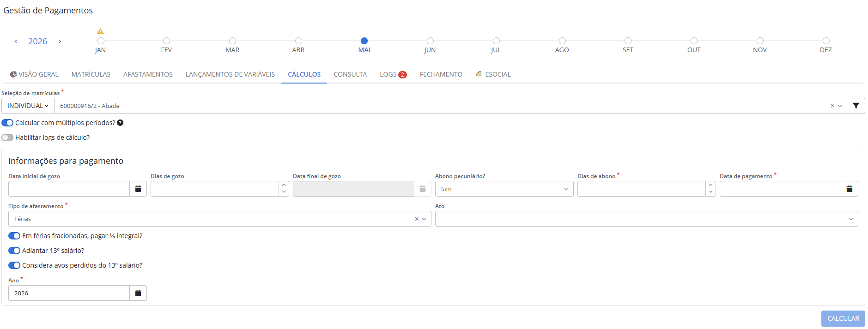The height and width of the screenshot is (329, 868).
Task: Click the Gestão de Pagamentos title
Action: pos(48,10)
